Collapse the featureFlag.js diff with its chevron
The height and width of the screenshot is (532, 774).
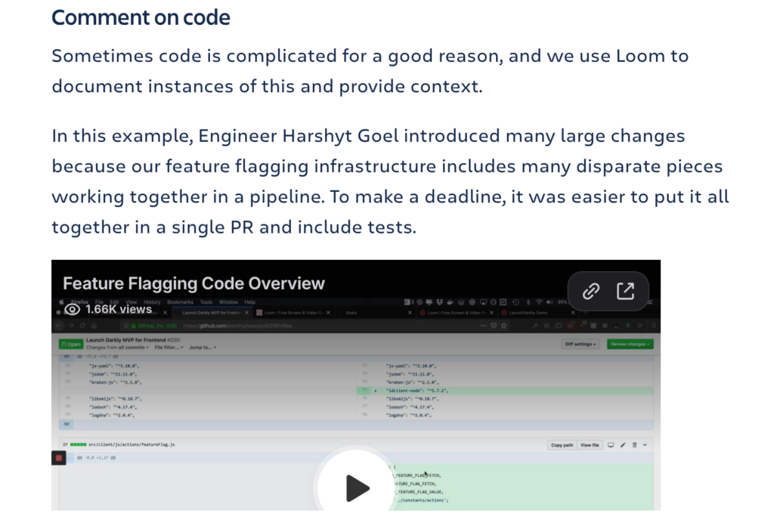click(645, 445)
